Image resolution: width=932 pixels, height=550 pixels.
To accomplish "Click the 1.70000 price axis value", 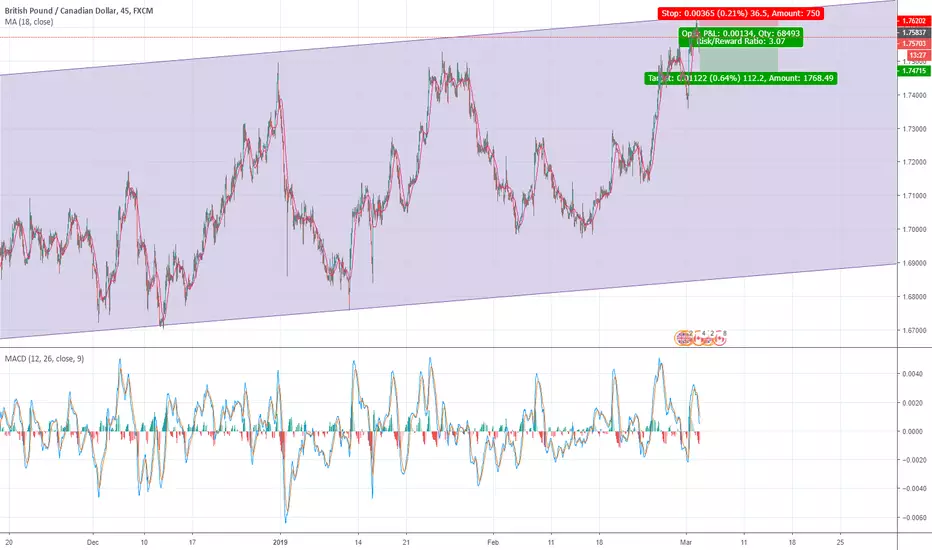I will (915, 230).
